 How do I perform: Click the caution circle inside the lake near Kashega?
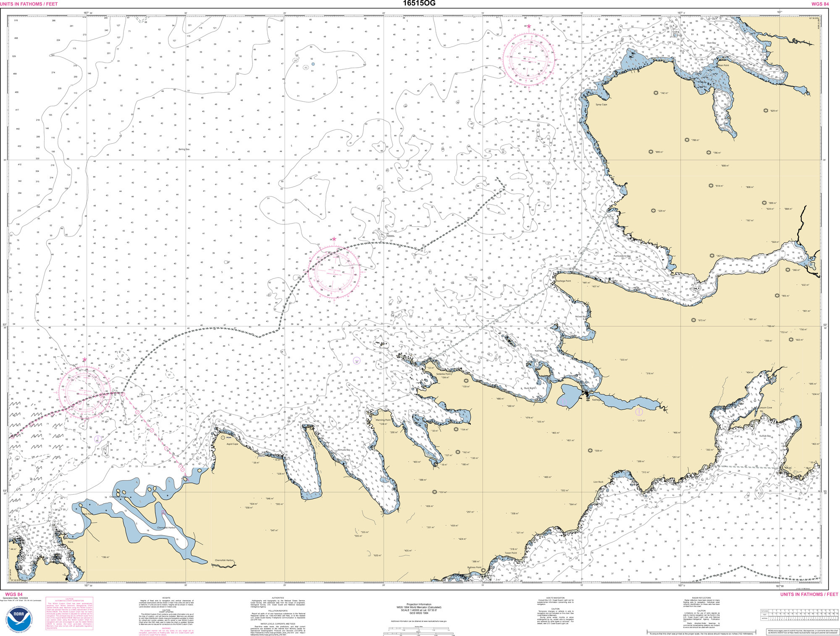click(x=564, y=402)
